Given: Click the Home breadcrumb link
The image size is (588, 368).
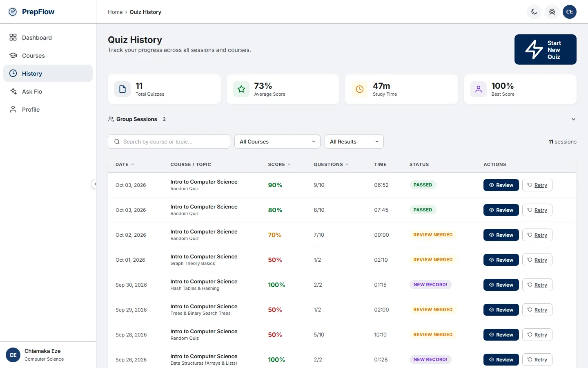Looking at the screenshot, I should (x=115, y=12).
